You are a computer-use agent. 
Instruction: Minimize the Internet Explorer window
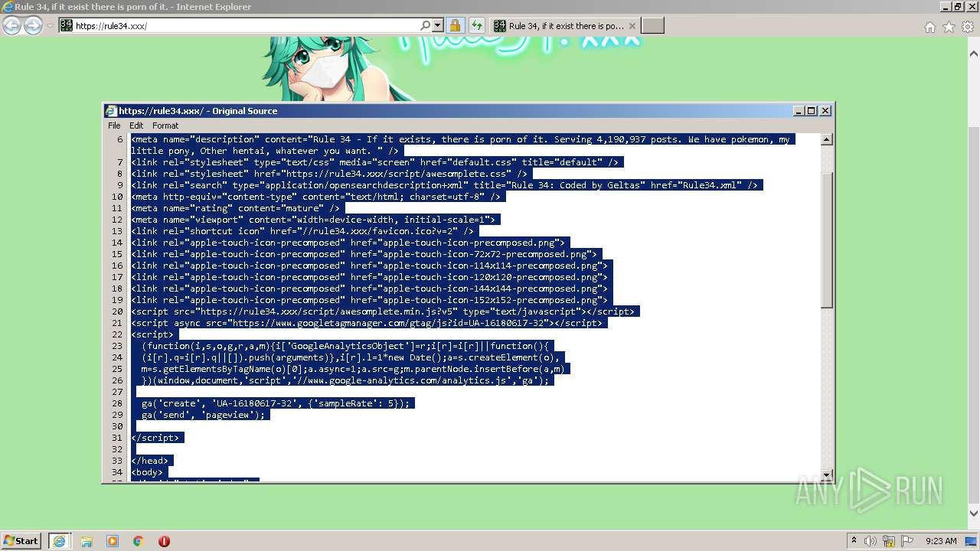coord(945,6)
